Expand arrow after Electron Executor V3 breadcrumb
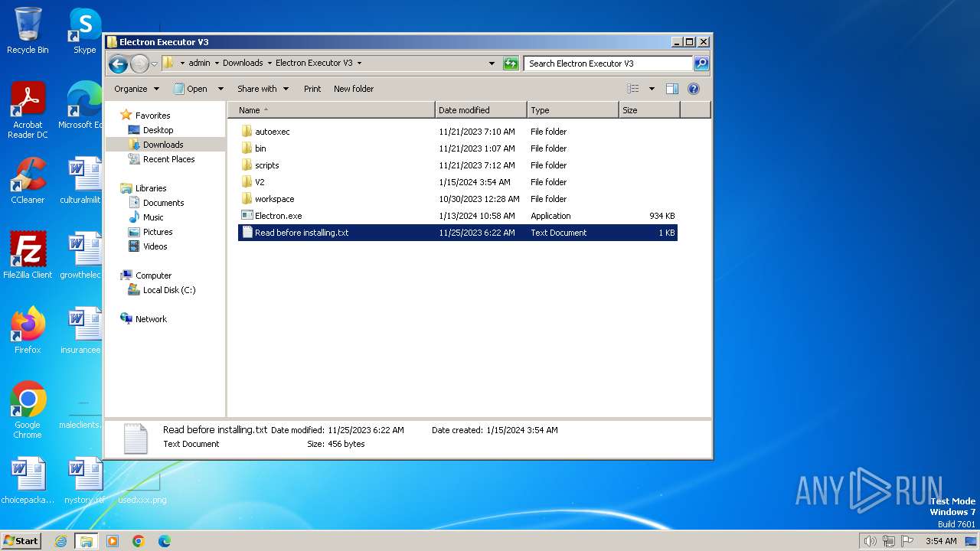Viewport: 980px width, 551px height. pos(359,64)
